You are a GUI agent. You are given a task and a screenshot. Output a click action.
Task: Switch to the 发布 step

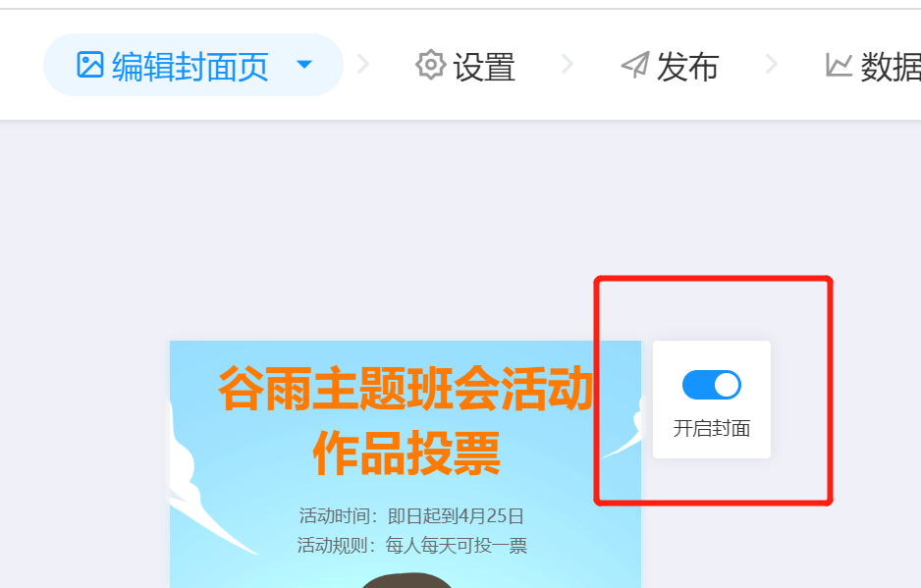click(688, 67)
